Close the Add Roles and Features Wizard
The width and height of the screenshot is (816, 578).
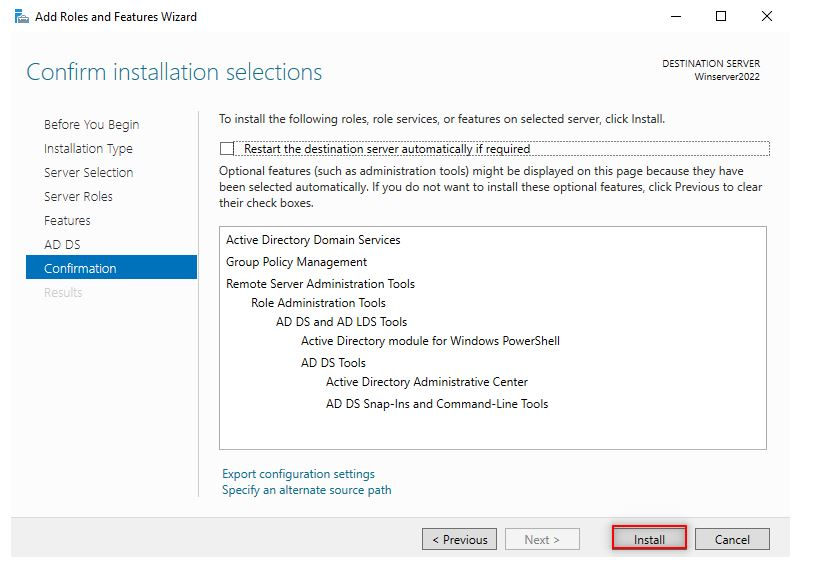pos(767,17)
